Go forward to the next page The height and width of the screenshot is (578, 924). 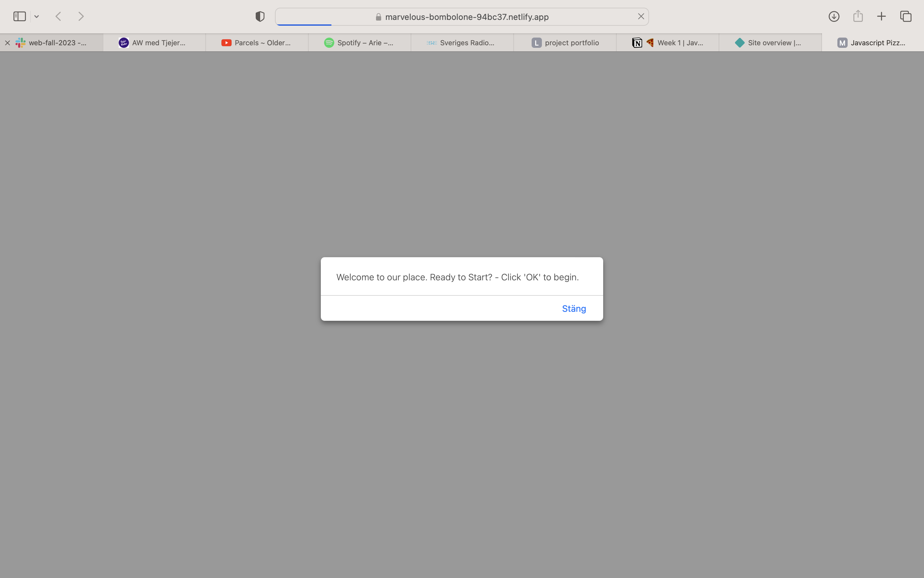(x=81, y=16)
